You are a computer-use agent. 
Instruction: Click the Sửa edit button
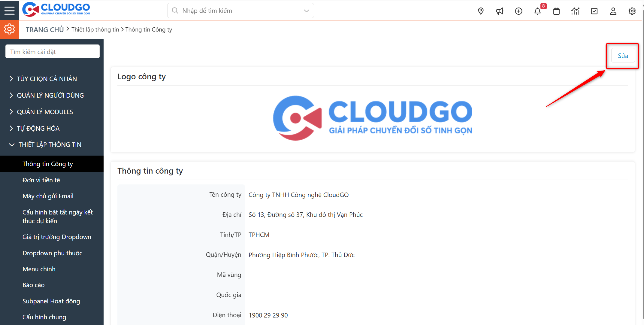[x=623, y=56]
